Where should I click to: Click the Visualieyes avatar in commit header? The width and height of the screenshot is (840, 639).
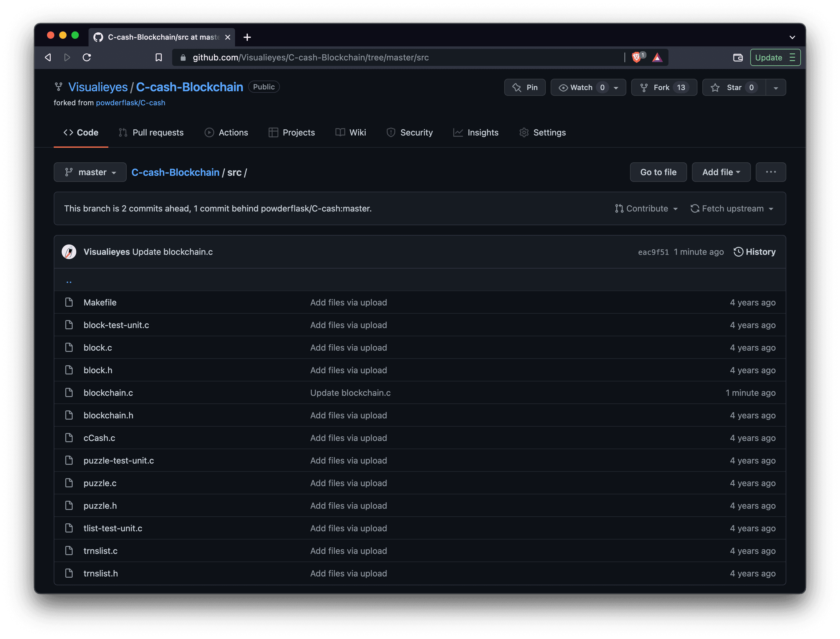pos(69,252)
